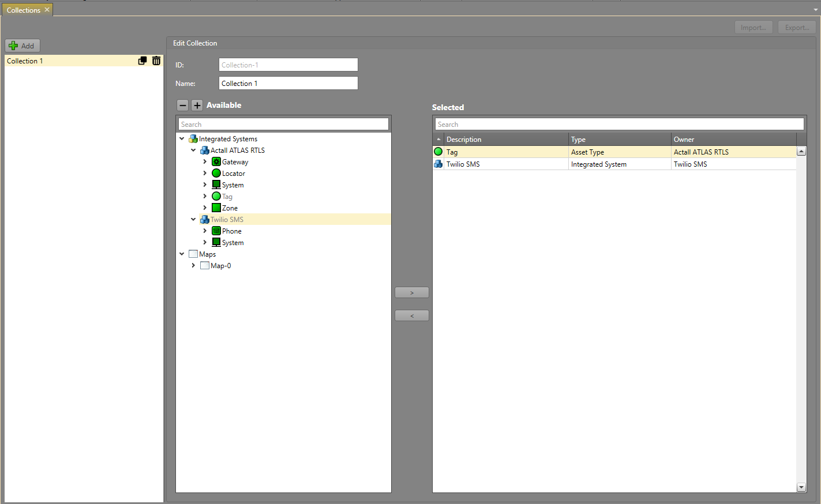Screen dimensions: 821x504
Task: Collapse the Twilio SMS node
Action: pyautogui.click(x=193, y=220)
